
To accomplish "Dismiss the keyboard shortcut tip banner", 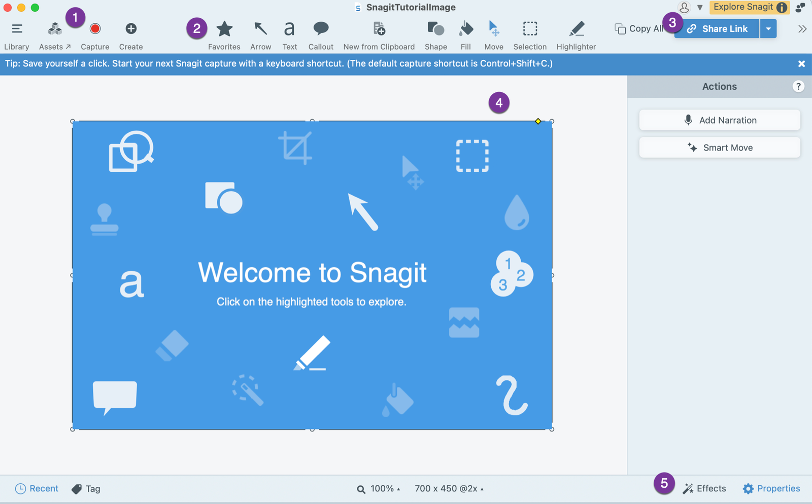I will (801, 64).
